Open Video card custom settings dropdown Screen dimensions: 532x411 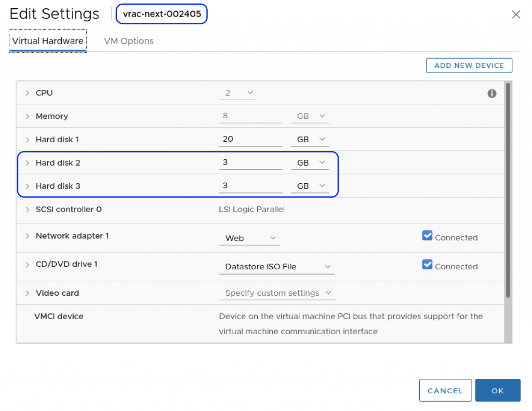(x=277, y=293)
